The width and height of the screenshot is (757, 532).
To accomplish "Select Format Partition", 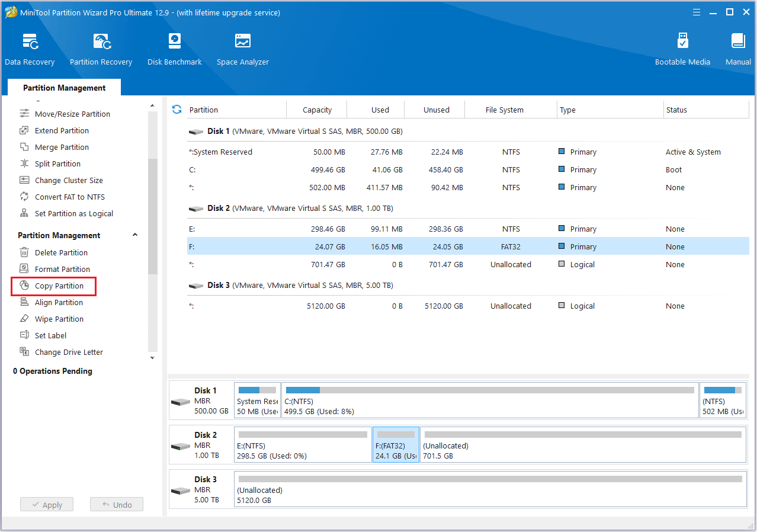I will pyautogui.click(x=62, y=269).
